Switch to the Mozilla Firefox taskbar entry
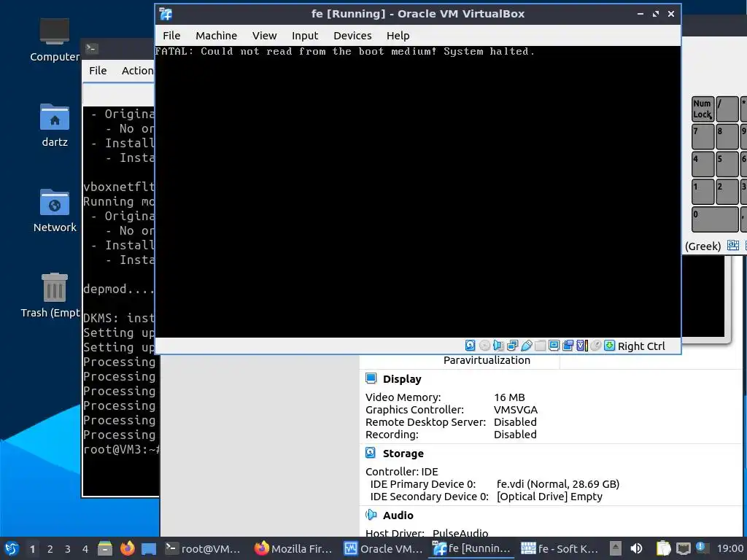The image size is (747, 560). (x=293, y=548)
